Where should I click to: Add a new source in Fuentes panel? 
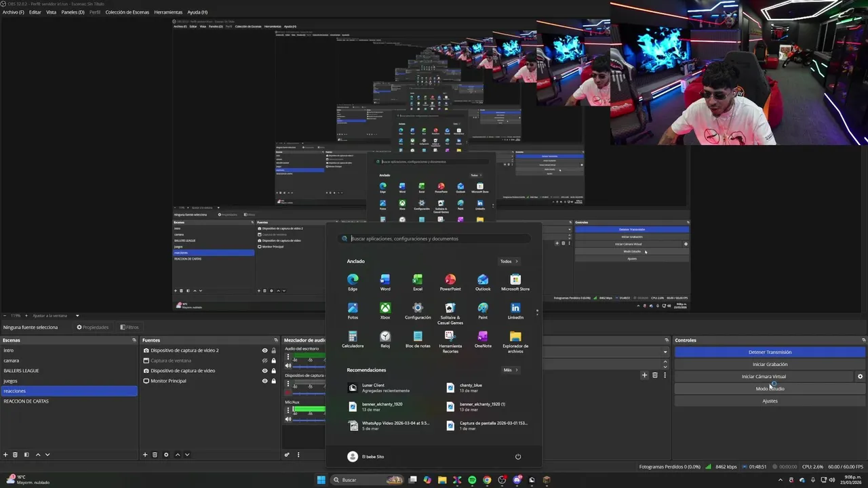(x=145, y=455)
